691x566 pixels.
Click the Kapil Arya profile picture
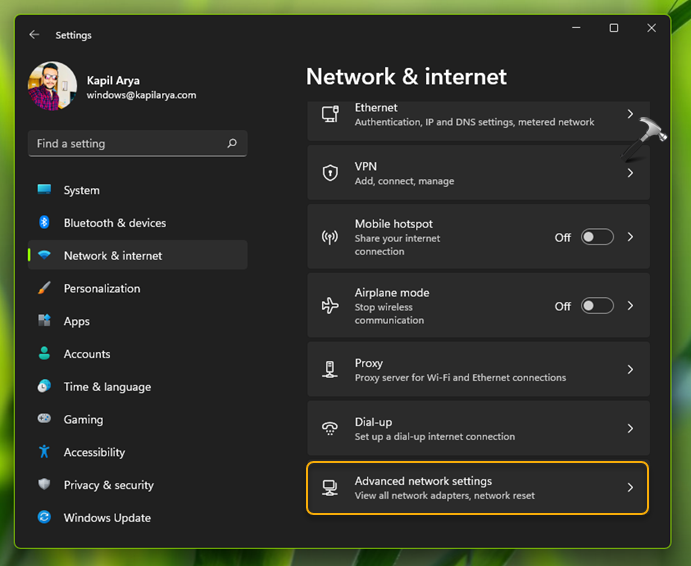click(x=53, y=86)
